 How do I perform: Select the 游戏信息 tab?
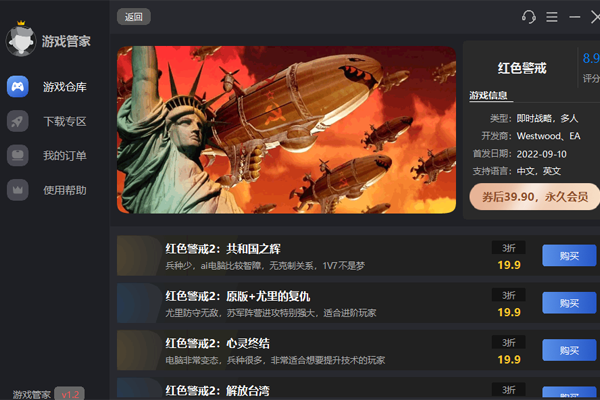(x=488, y=95)
